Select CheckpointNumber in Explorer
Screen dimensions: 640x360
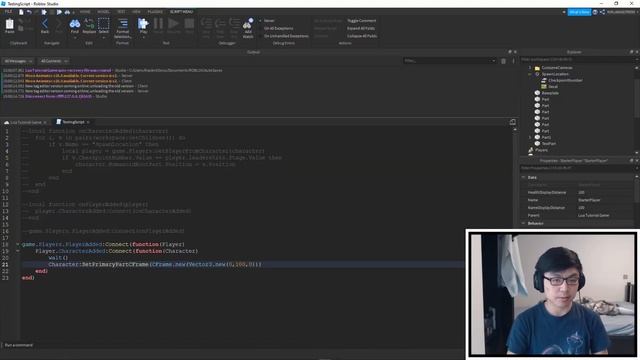click(x=565, y=80)
